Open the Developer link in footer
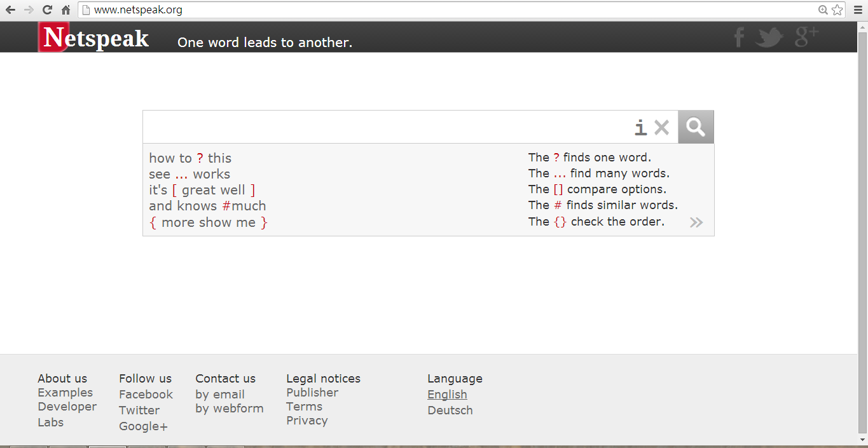Viewport: 868px width, 448px height. pyautogui.click(x=67, y=407)
